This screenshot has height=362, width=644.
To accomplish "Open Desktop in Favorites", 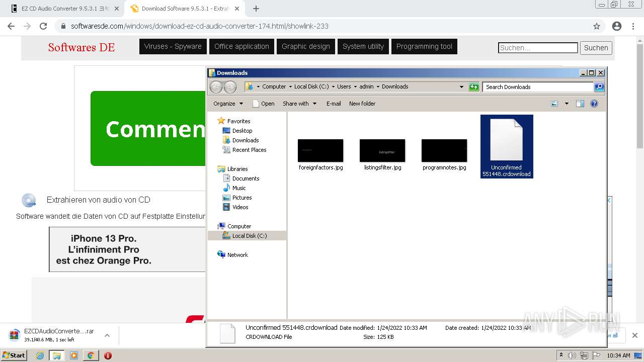I will [x=242, y=131].
